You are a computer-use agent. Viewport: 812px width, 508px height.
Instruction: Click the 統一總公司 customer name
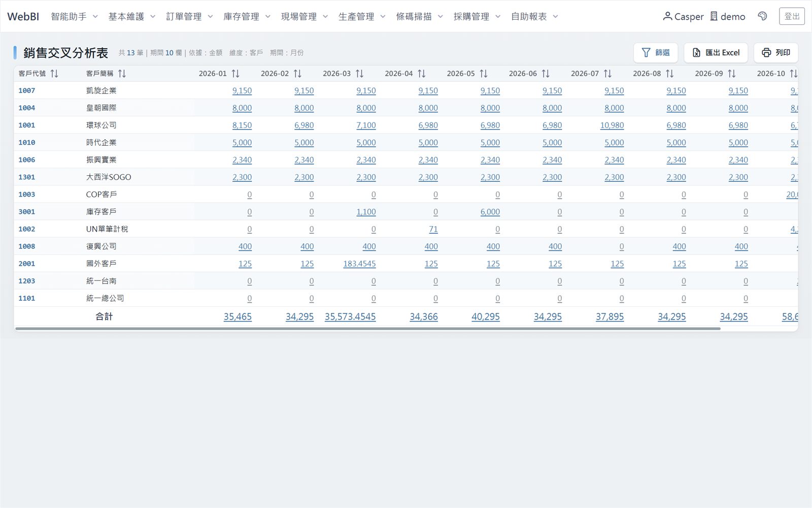(105, 298)
